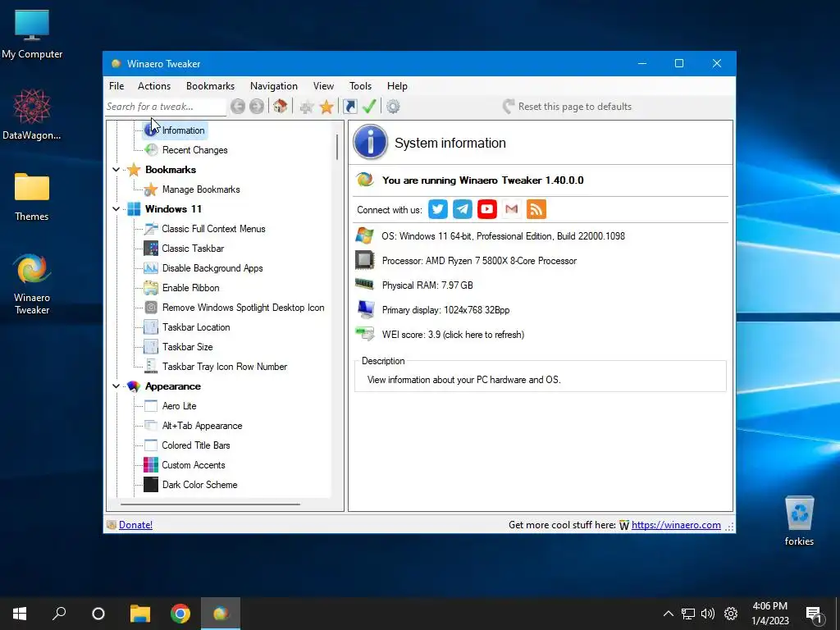The width and height of the screenshot is (840, 630).
Task: Select My Computer desktop icon
Action: (32, 34)
